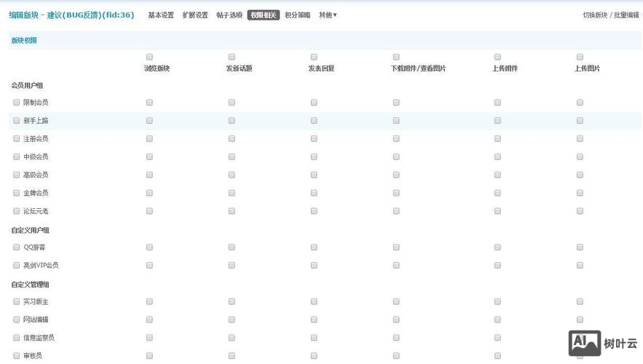The height and width of the screenshot is (364, 643).
Task: Check the row checkbox beside QQ游客
Action: pos(17,248)
